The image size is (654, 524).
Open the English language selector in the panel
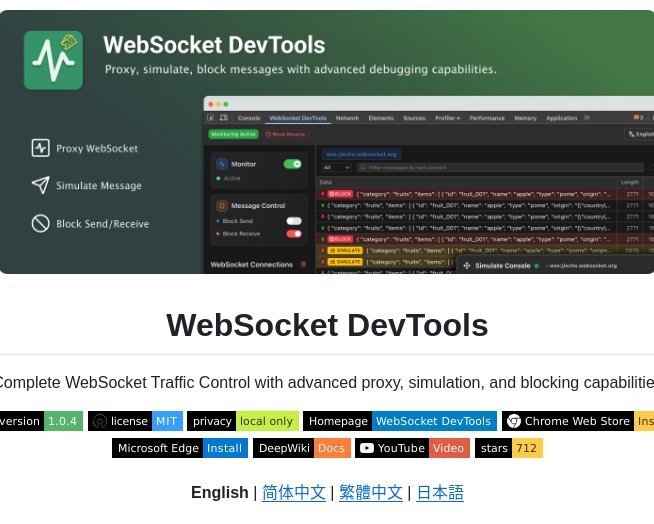tap(640, 134)
